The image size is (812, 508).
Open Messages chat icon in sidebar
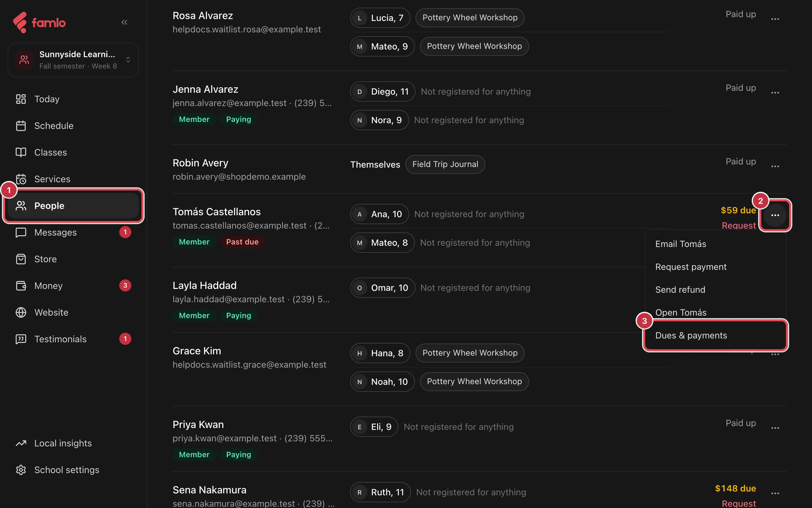pos(21,232)
